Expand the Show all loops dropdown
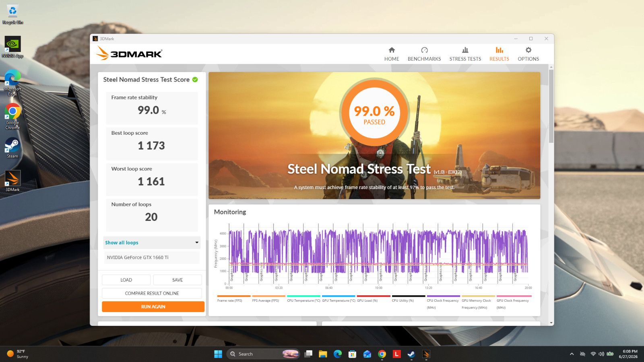 [152, 243]
